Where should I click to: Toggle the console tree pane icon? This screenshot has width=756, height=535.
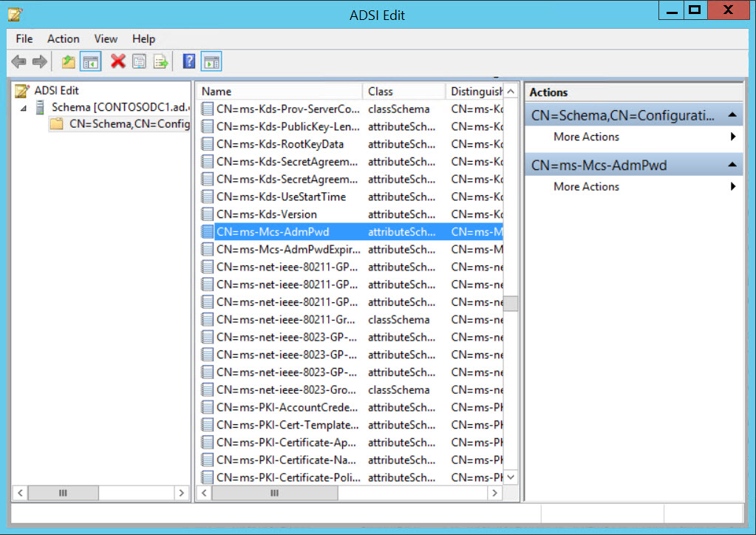[90, 61]
